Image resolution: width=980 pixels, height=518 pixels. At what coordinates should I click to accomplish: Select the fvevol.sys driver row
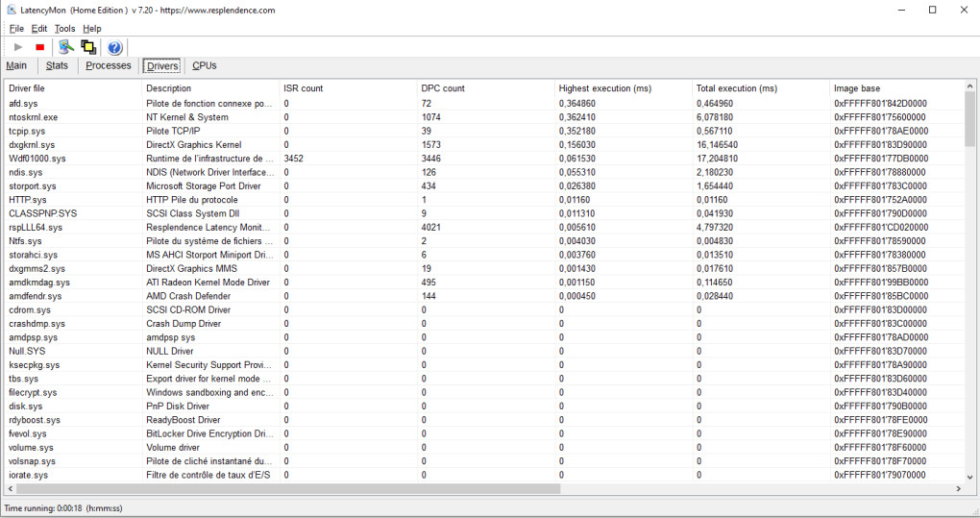pyautogui.click(x=484, y=433)
